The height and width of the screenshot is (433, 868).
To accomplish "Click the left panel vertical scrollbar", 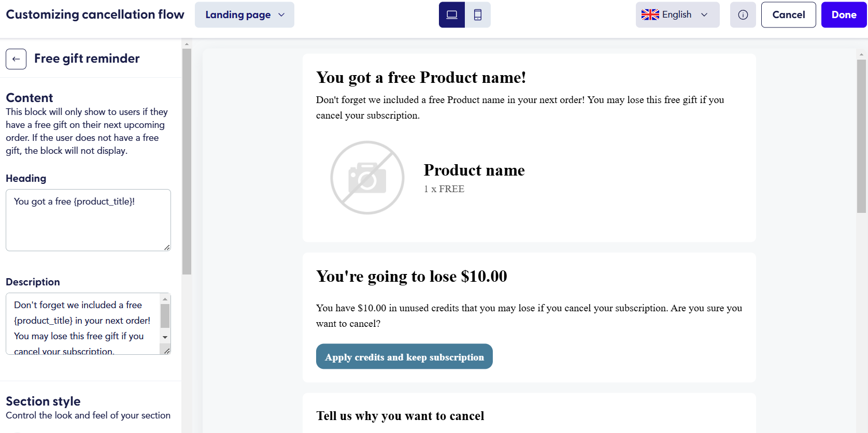I will 187,161.
